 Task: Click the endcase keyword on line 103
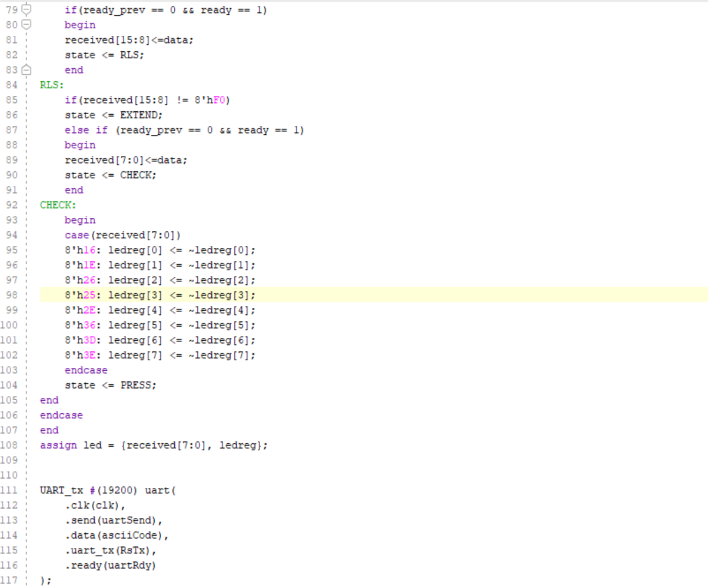click(86, 370)
